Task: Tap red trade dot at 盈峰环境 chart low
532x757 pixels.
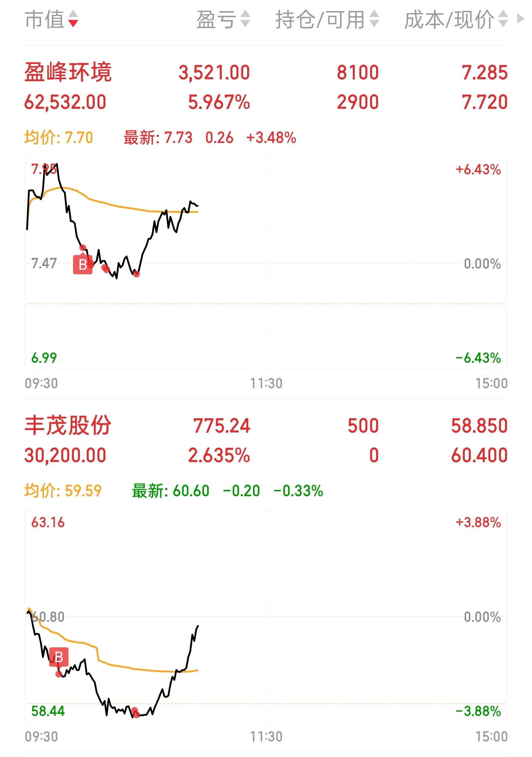Action: click(137, 274)
